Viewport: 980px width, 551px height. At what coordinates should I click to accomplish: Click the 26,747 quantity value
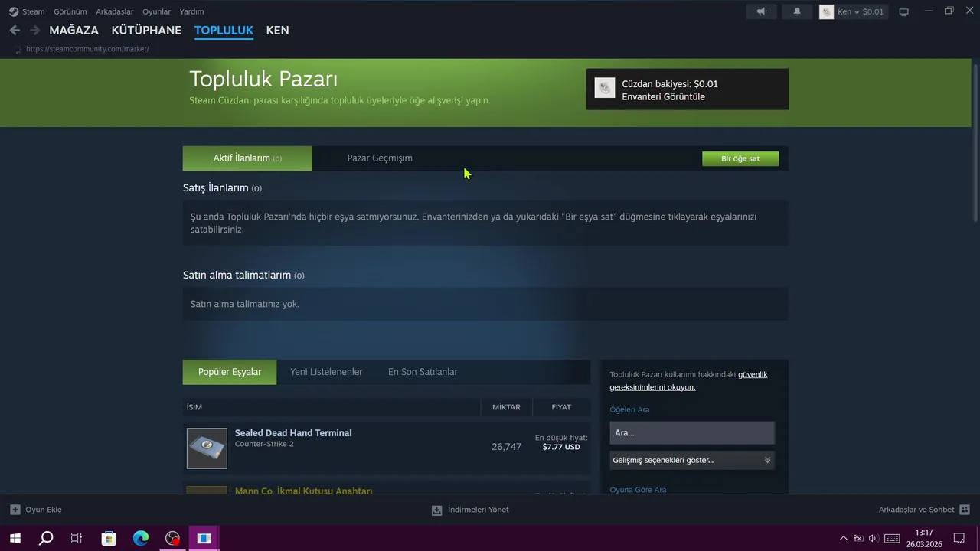click(x=506, y=447)
